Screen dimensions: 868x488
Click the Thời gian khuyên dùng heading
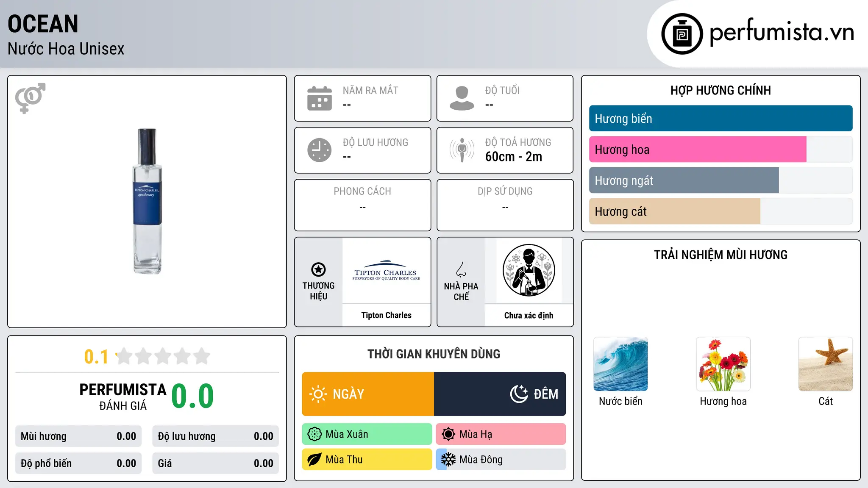(434, 354)
